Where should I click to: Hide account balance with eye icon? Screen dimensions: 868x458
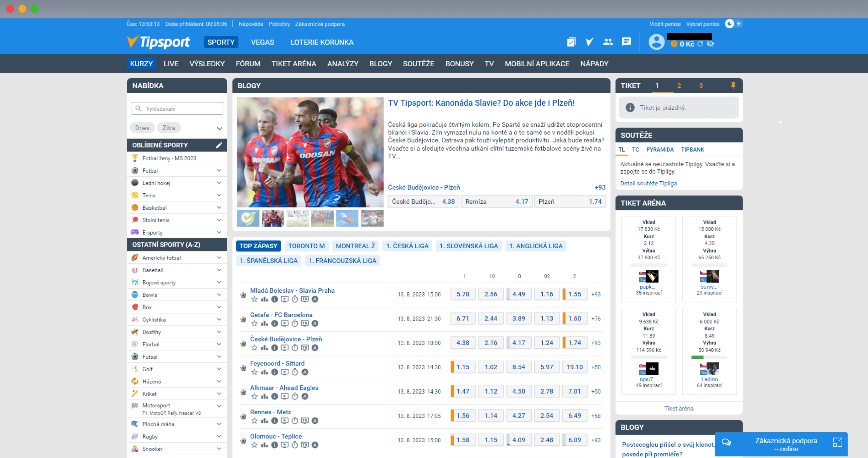point(710,44)
